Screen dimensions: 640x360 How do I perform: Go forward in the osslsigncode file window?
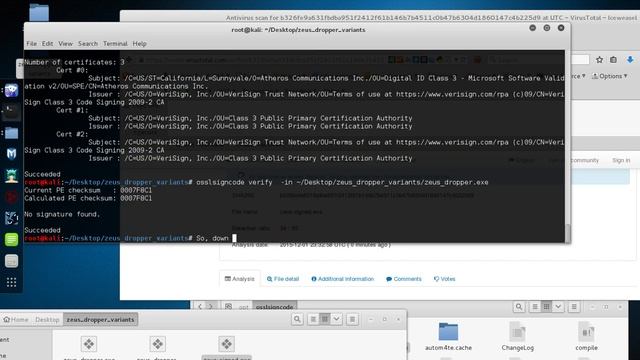coord(211,307)
